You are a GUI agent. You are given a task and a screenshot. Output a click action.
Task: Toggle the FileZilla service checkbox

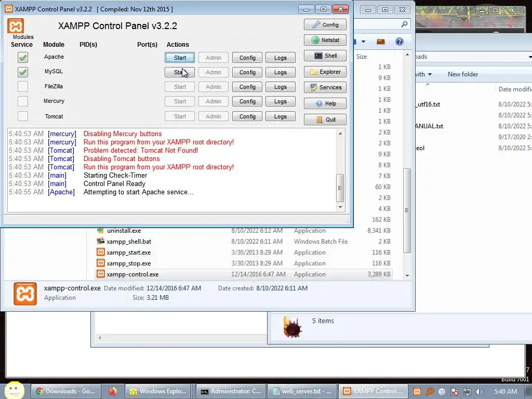point(23,87)
